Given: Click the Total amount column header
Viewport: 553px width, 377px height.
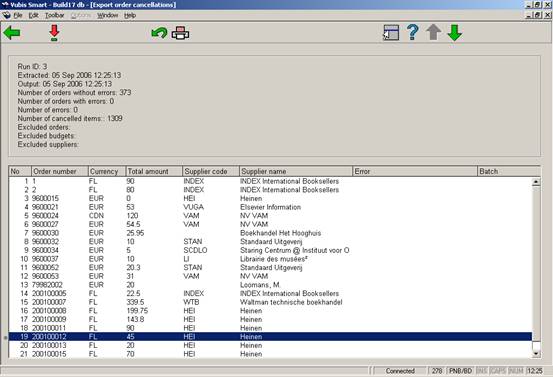Looking at the screenshot, I should click(154, 171).
